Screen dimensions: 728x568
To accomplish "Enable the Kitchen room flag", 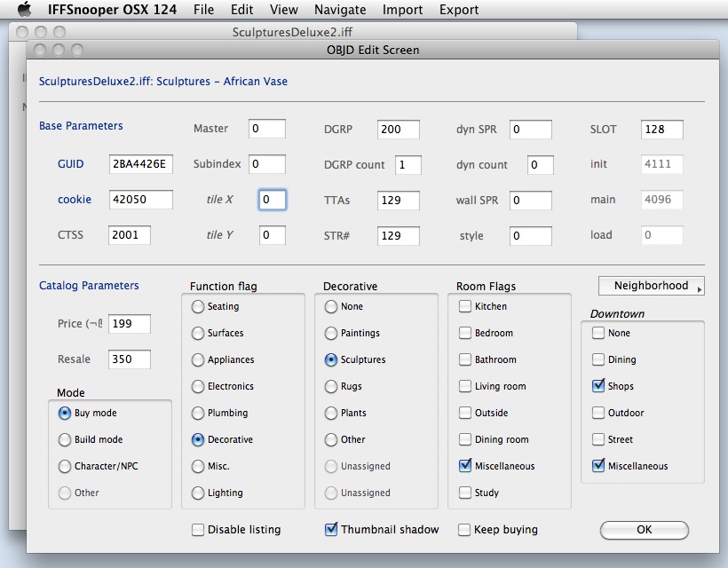I will (x=464, y=306).
